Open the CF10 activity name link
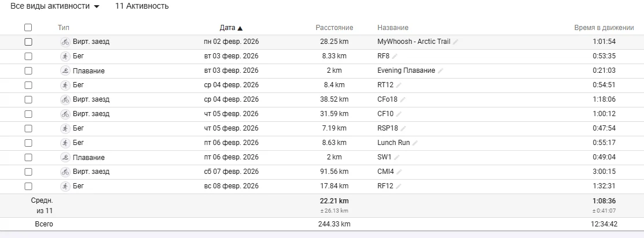 tap(385, 114)
